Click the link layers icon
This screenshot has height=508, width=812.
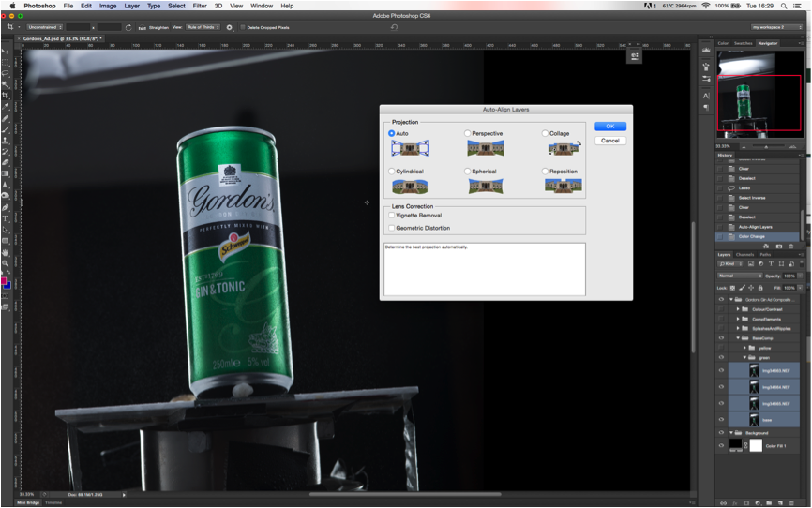[x=724, y=502]
